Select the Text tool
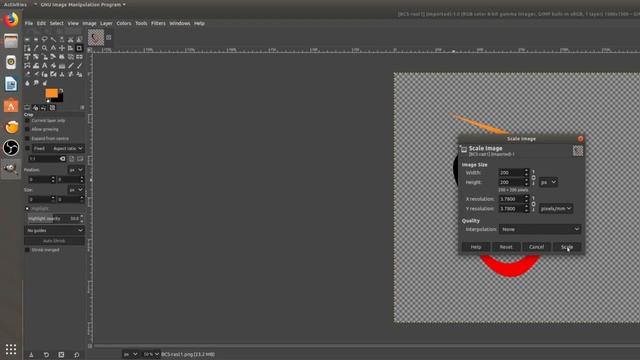The width and height of the screenshot is (640, 360). [x=44, y=65]
